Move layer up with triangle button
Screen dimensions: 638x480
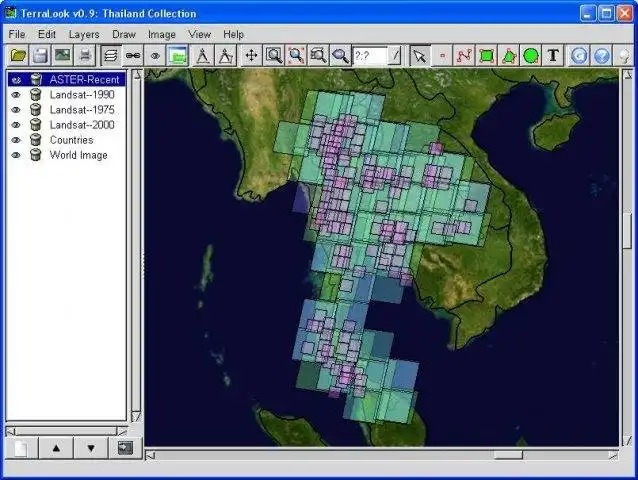(56, 448)
